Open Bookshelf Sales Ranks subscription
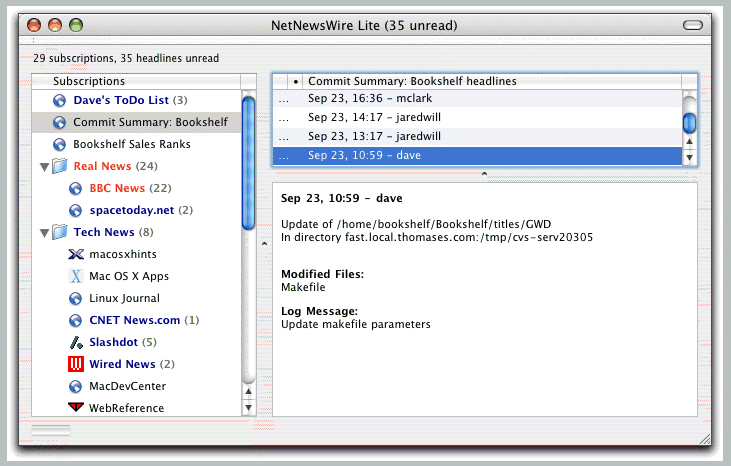The width and height of the screenshot is (731, 466). click(131, 144)
